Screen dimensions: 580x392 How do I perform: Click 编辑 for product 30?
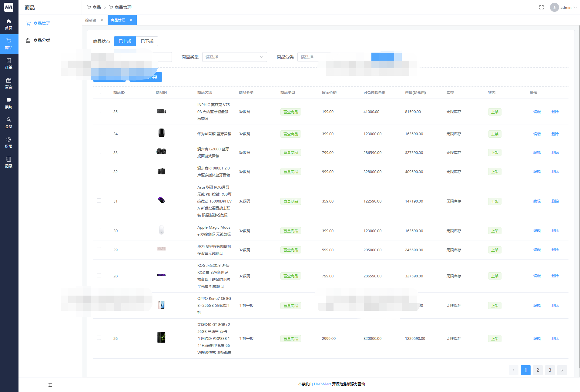[x=537, y=231]
